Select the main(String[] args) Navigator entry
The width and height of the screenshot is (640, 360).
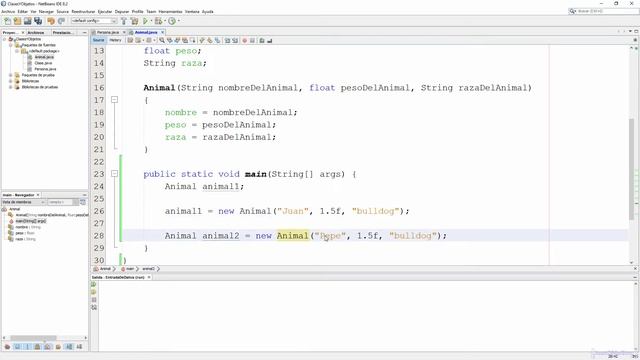(x=31, y=221)
